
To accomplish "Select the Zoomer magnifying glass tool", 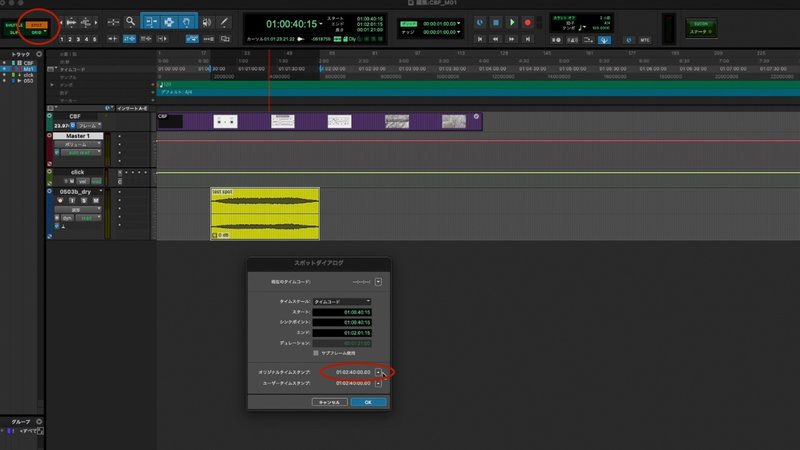I will coord(131,22).
